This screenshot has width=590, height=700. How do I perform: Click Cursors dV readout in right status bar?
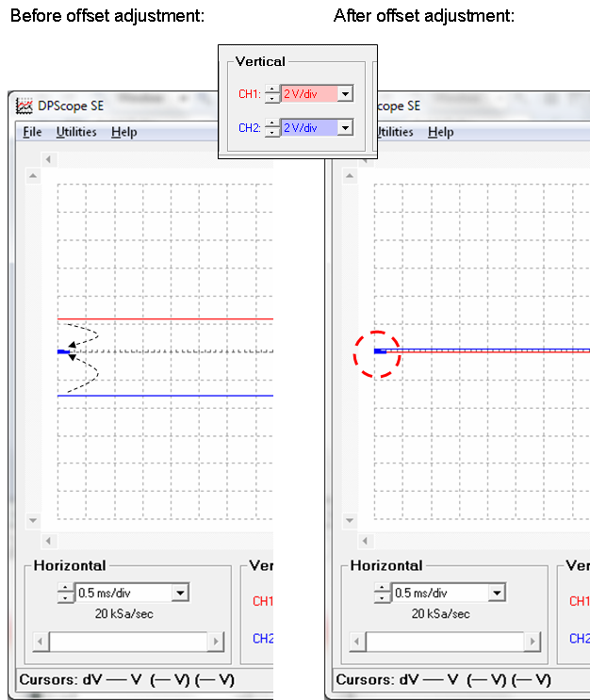444,680
